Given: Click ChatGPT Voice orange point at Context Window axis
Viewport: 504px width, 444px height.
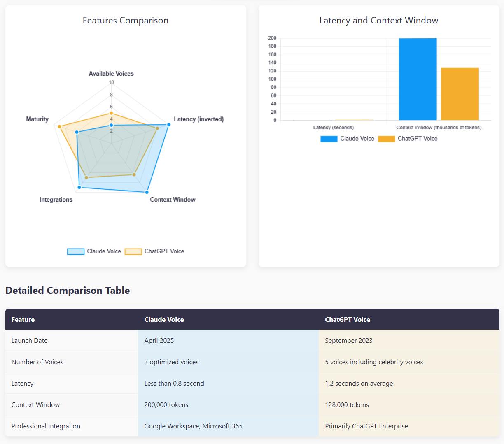Looking at the screenshot, I should point(134,174).
